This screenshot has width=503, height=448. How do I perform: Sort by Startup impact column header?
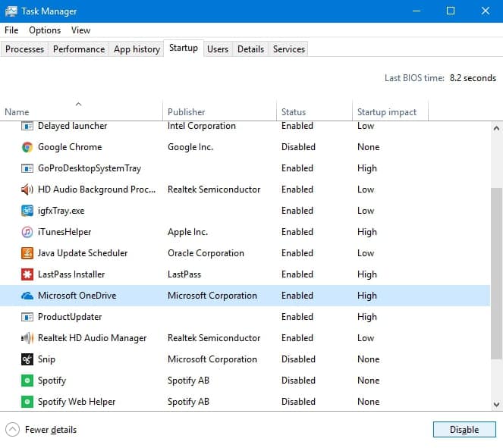tap(387, 112)
